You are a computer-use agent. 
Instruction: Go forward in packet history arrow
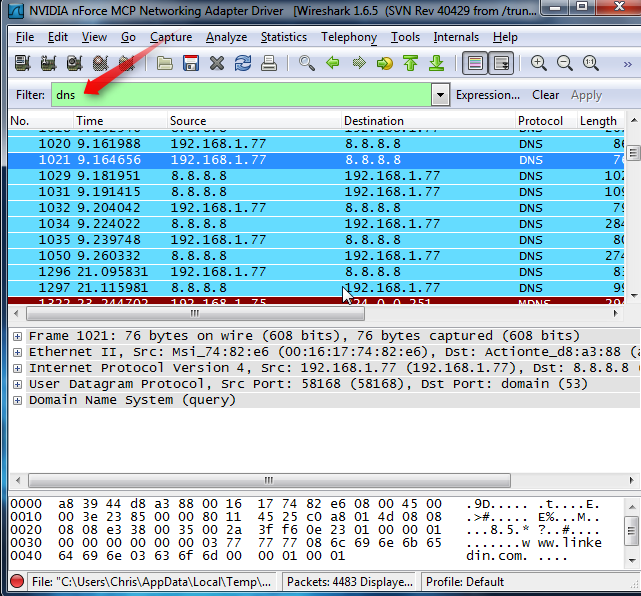point(359,63)
